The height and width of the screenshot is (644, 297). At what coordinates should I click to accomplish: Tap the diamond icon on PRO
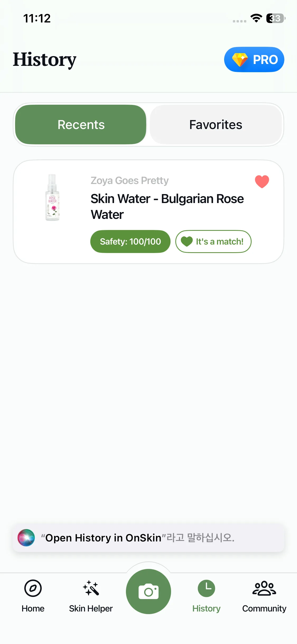(x=240, y=59)
